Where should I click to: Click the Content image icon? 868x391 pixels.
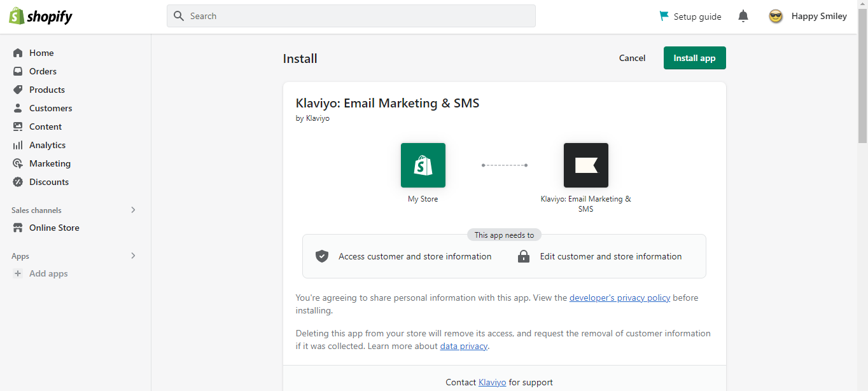[18, 127]
